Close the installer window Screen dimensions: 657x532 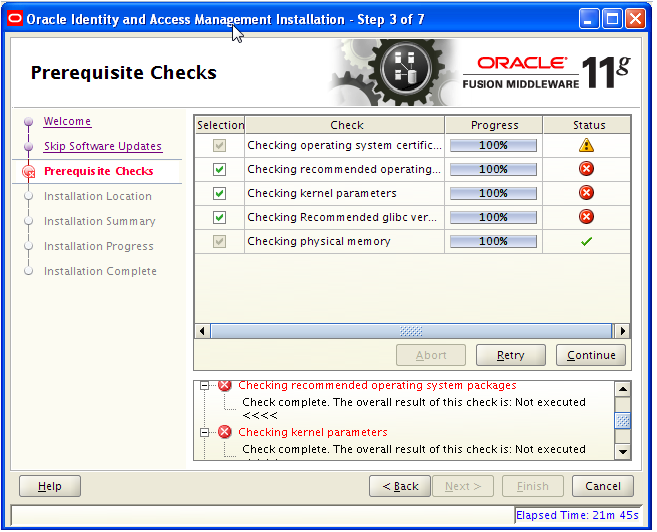point(636,19)
